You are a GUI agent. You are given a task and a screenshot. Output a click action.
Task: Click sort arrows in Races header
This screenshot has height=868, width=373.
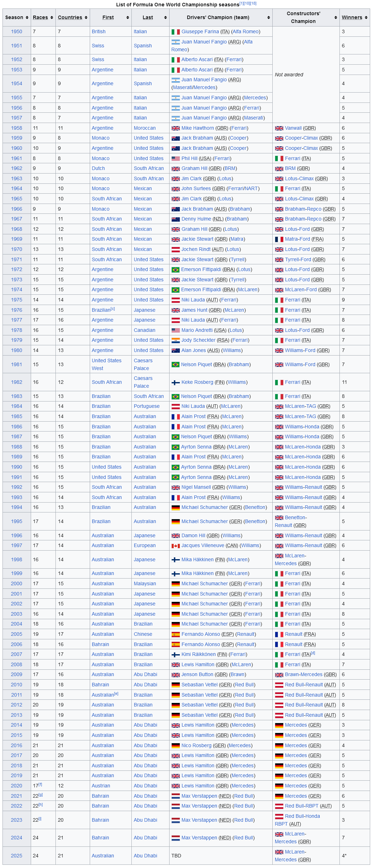click(52, 17)
